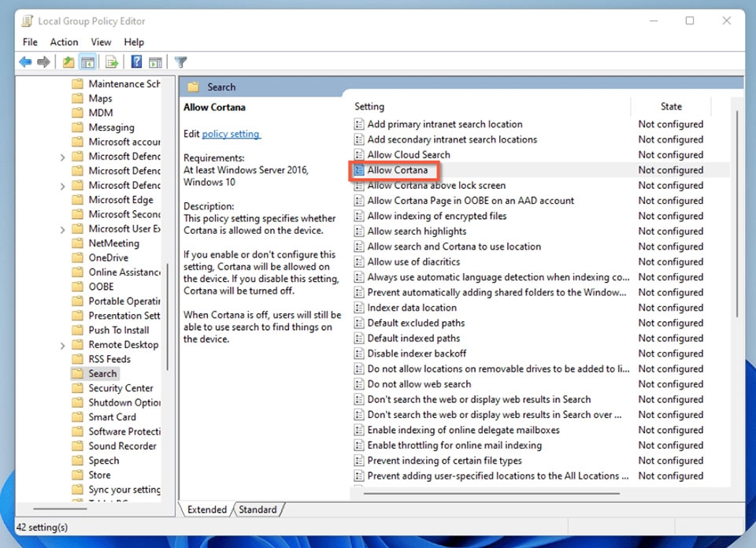Open the Help menu
This screenshot has width=756, height=548.
134,42
